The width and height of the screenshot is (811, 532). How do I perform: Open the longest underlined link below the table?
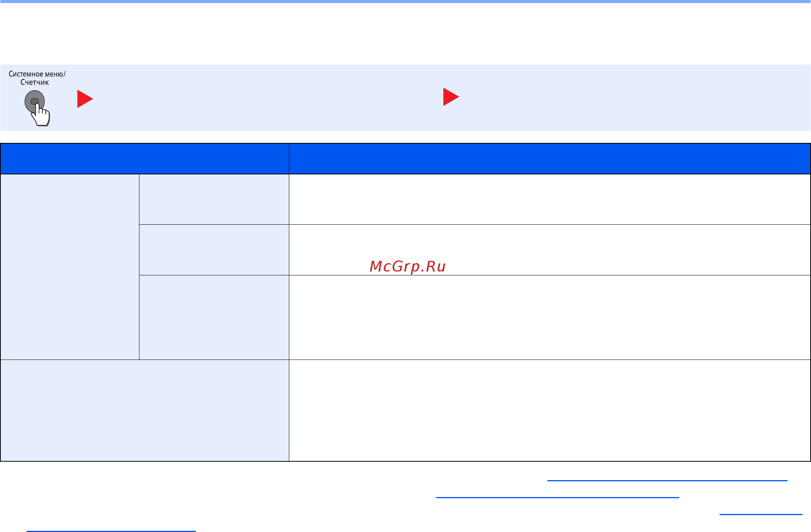667,480
